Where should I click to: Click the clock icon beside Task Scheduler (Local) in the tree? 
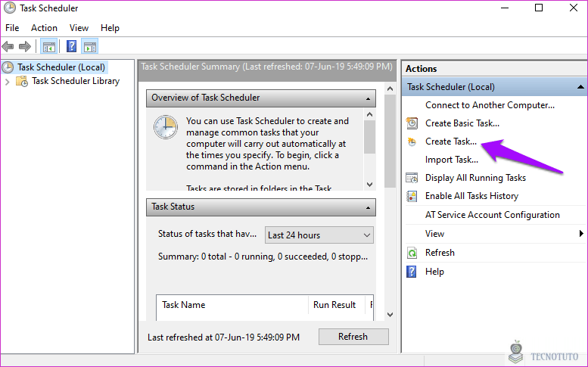tap(8, 67)
